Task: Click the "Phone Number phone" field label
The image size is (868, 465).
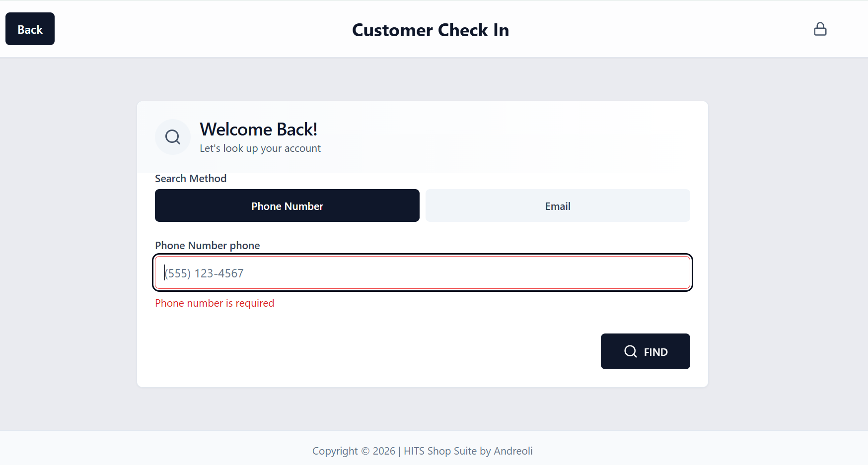Action: click(207, 246)
